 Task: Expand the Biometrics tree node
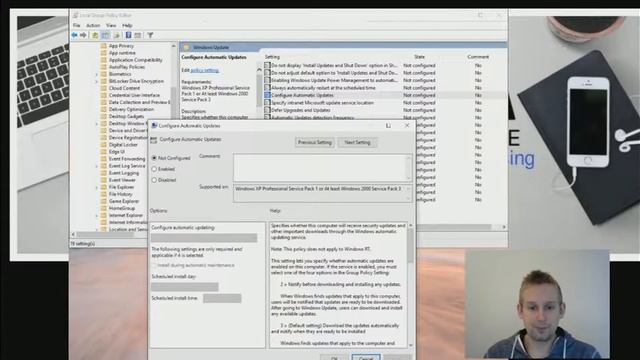[x=97, y=74]
